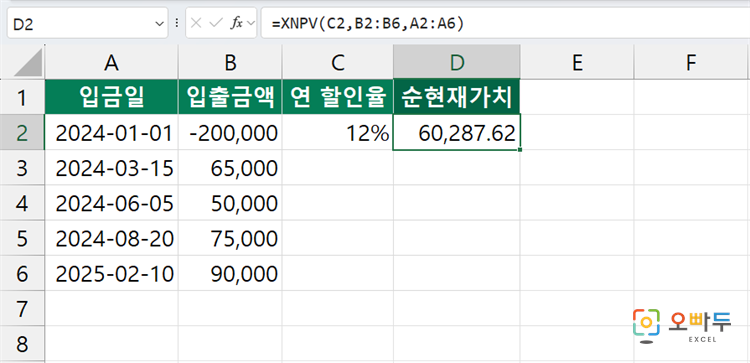The image size is (750, 363).
Task: Select row 3 header
Action: point(22,168)
